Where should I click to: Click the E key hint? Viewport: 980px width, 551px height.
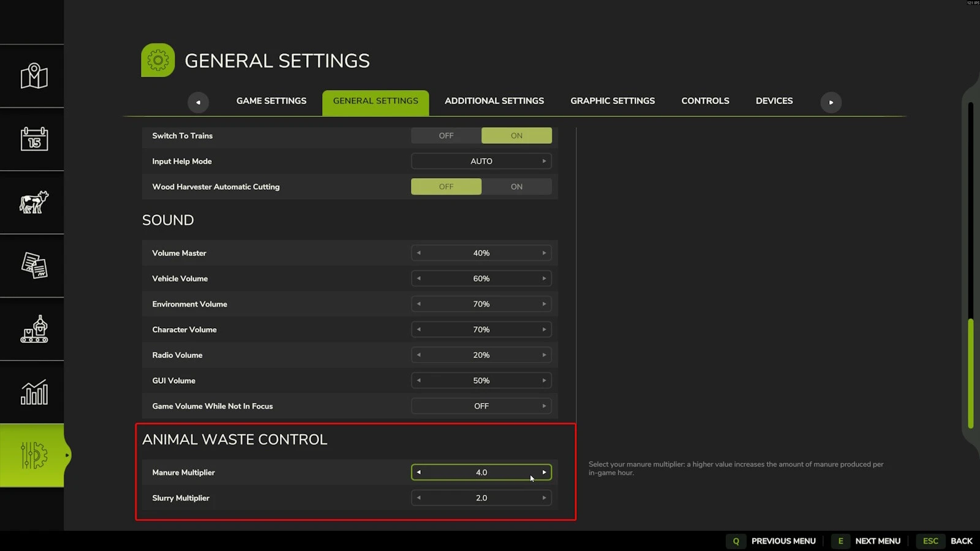pyautogui.click(x=840, y=541)
